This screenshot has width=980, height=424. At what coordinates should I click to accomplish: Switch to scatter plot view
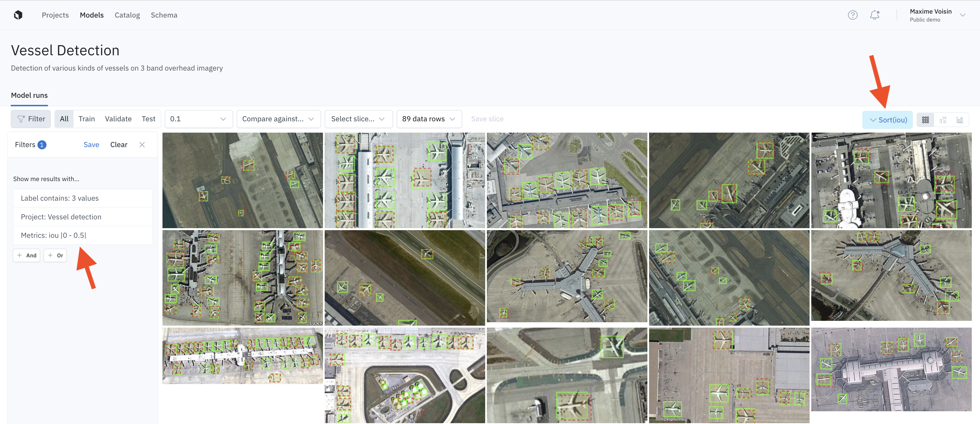pyautogui.click(x=943, y=120)
